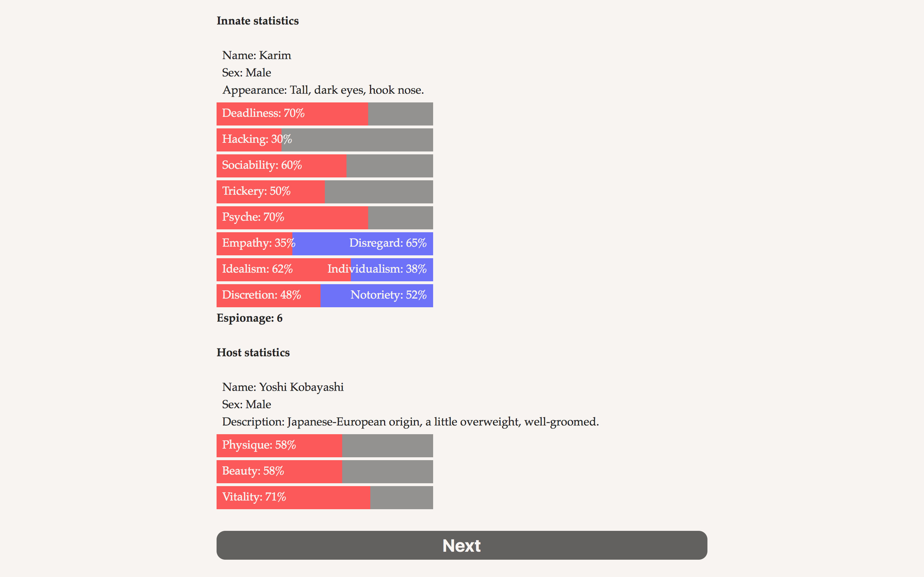924x577 pixels.
Task: Click the Espionage: 6 text
Action: 249,318
